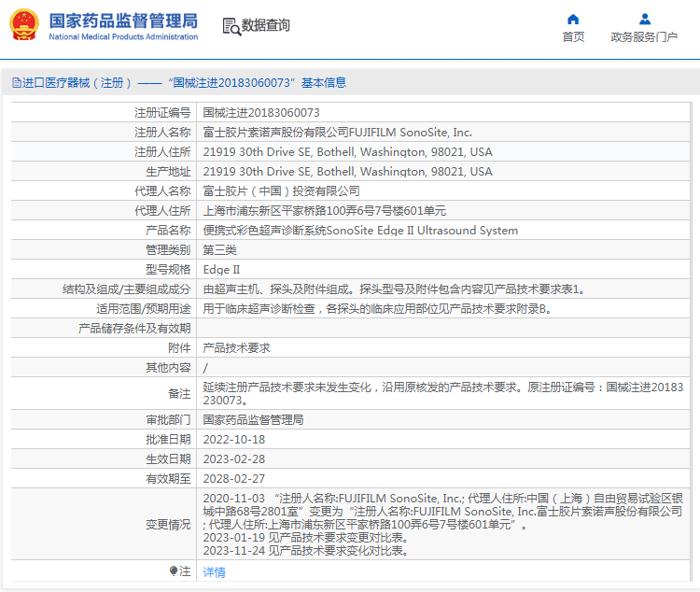This screenshot has width=700, height=592.
Task: Click National Medical Products Administration text
Action: coord(123,36)
